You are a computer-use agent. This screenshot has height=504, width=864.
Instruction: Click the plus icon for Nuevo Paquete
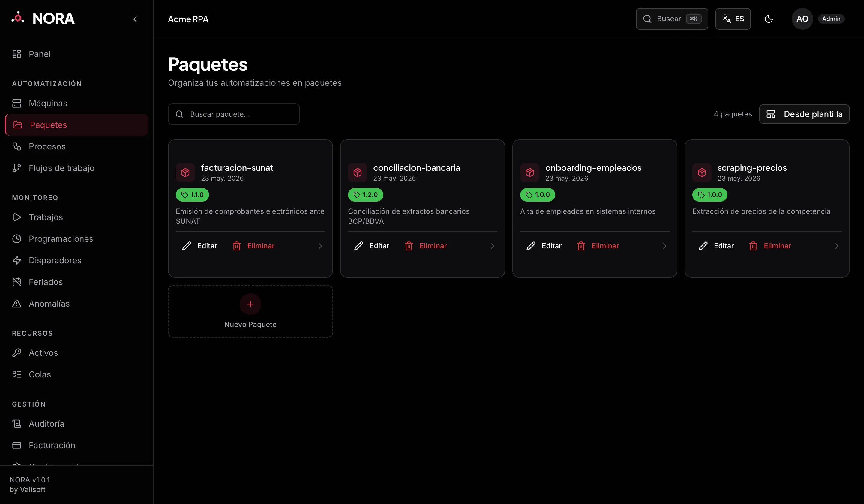250,304
